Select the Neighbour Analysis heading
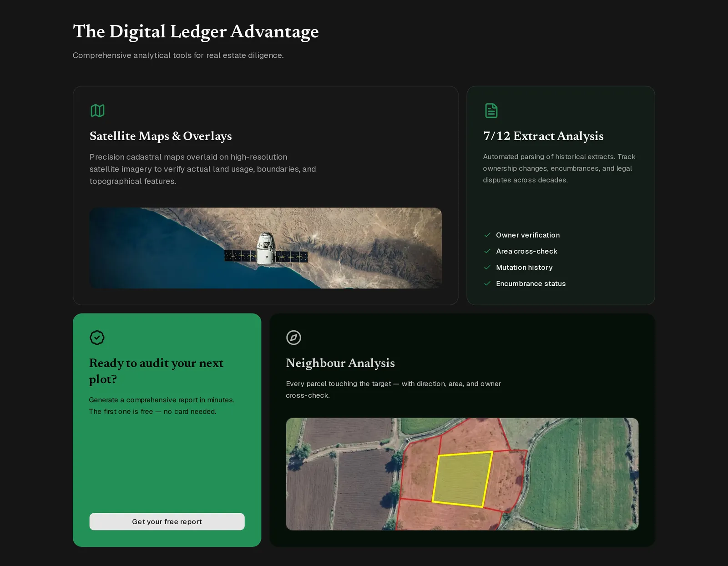 [340, 363]
